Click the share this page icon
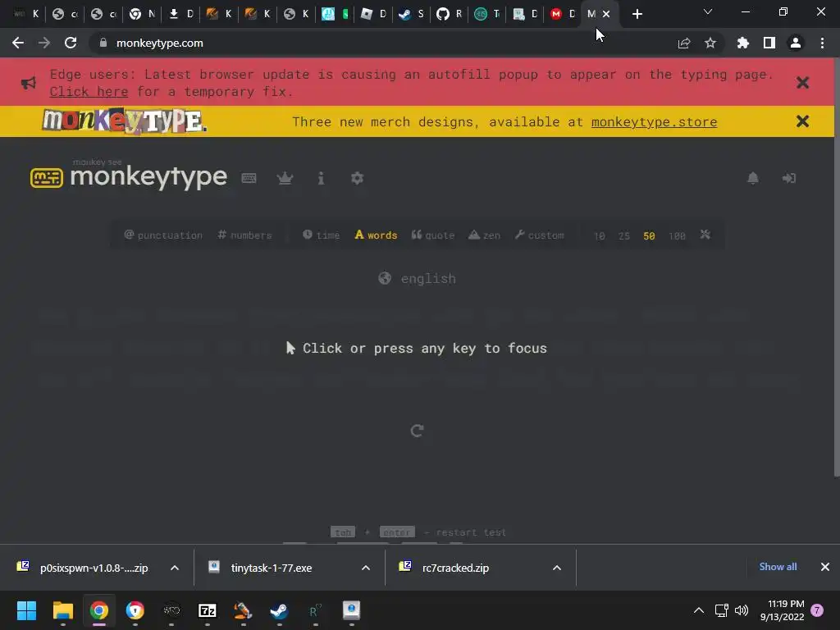The width and height of the screenshot is (840, 630). click(x=683, y=43)
